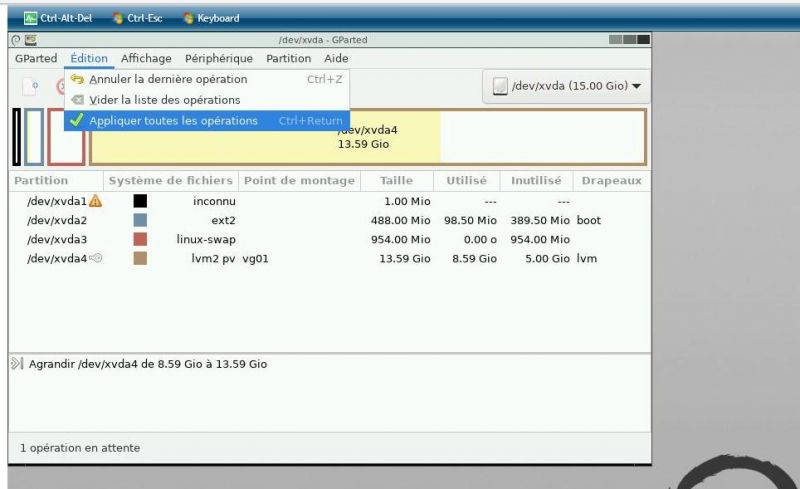Viewport: 800px width, 489px height.
Task: Click the 'lvm2 pv' filesystem cell
Action: [213, 259]
